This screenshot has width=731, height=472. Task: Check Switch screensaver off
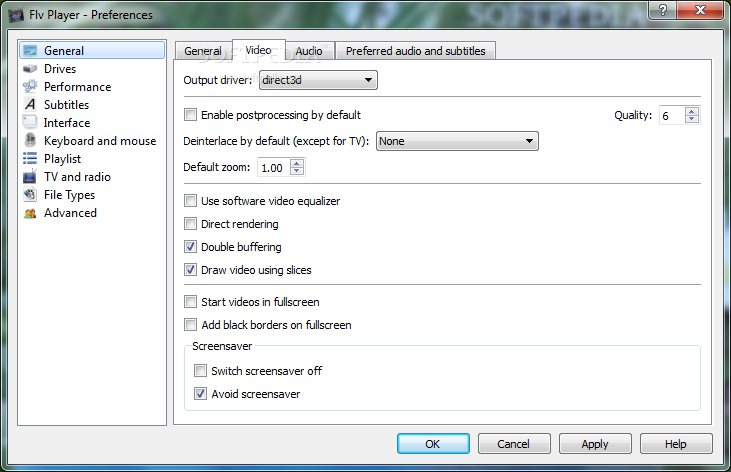coord(200,371)
